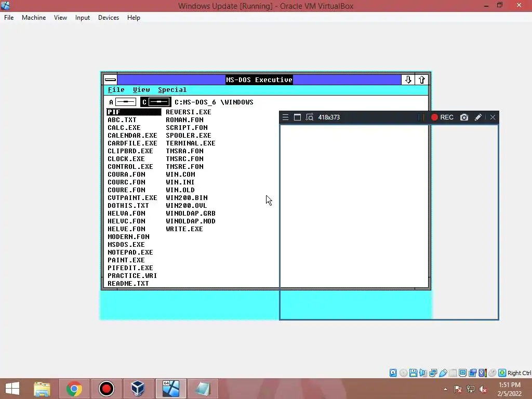Viewport: 532px width, 399px height.
Task: Click VirtualBox floppy disk status icon
Action: pyautogui.click(x=413, y=373)
